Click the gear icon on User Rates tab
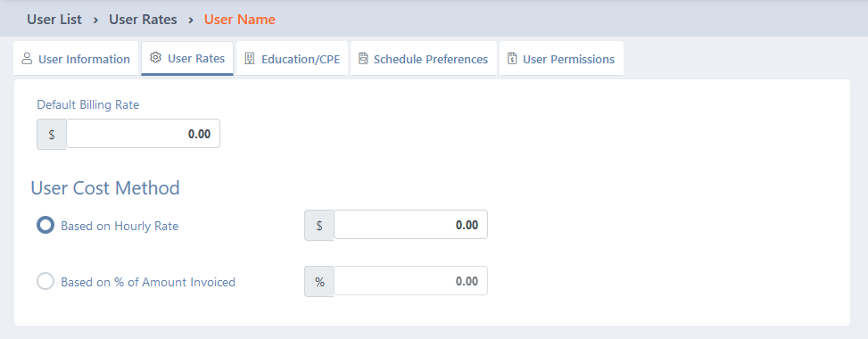Viewport: 868px width, 339px height. [x=155, y=58]
